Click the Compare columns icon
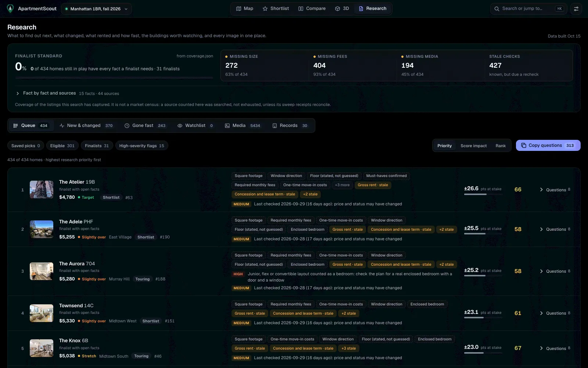 (x=301, y=8)
